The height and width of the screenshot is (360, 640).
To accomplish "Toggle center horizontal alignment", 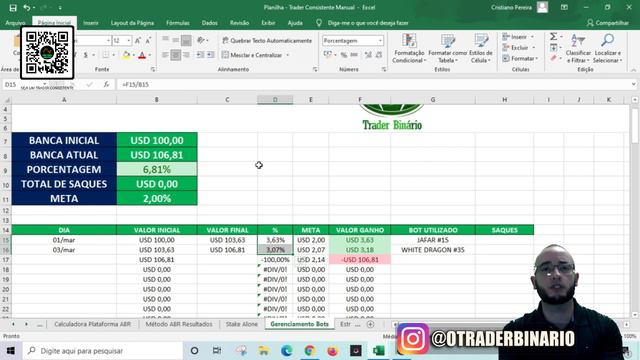I will tap(176, 55).
